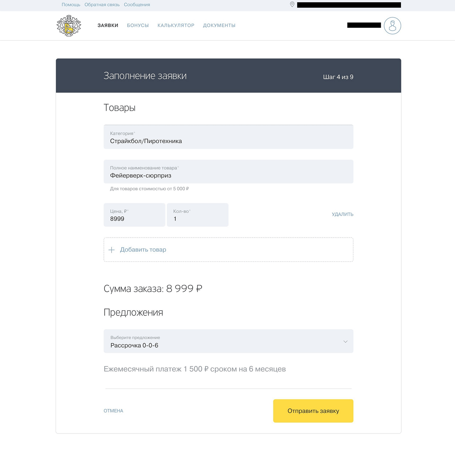455x476 pixels.
Task: Open the Помощь link
Action: tap(71, 5)
